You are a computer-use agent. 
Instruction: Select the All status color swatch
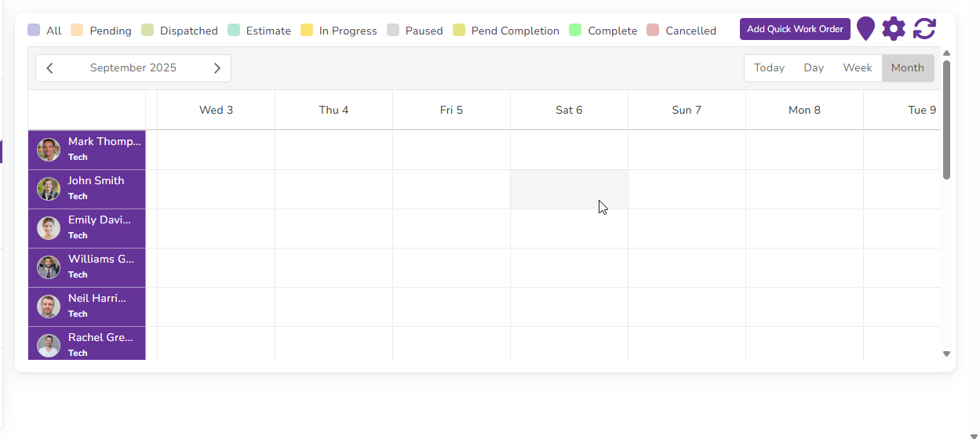34,31
